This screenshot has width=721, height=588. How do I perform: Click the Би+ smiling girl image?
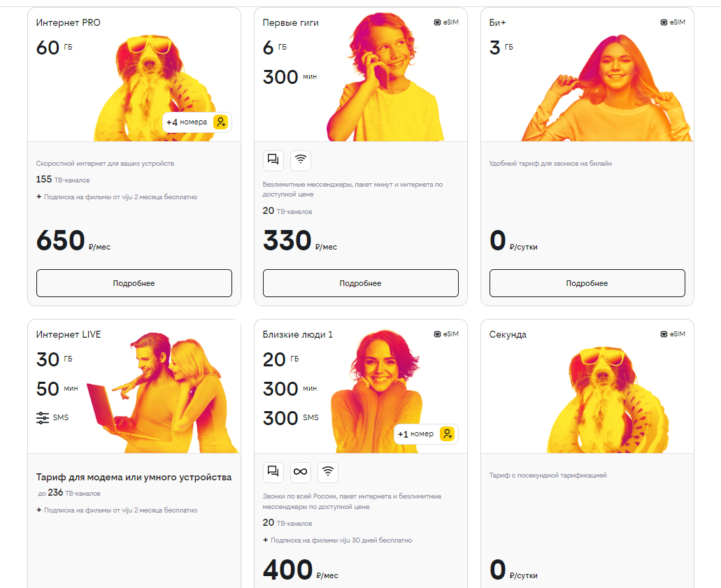coord(607,87)
